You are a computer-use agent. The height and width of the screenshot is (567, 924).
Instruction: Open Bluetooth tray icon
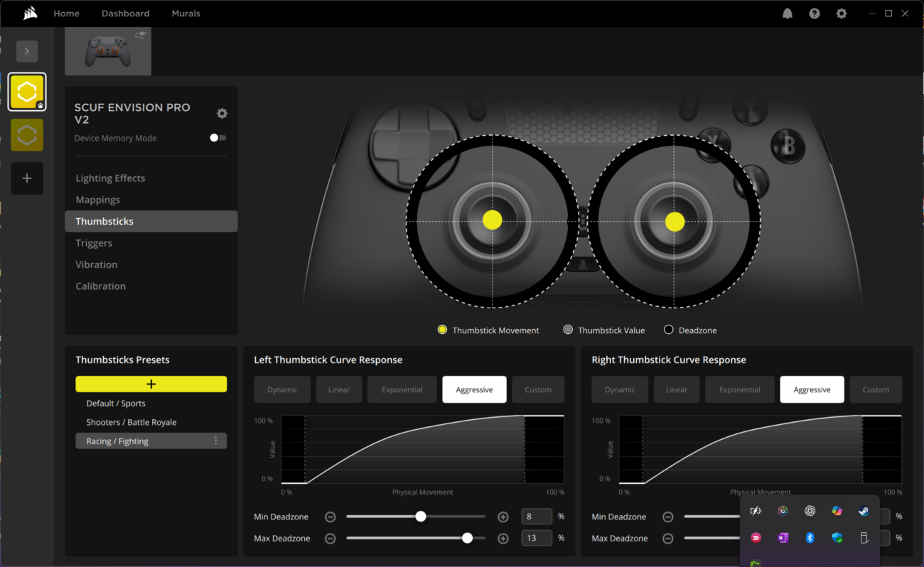pyautogui.click(x=810, y=538)
